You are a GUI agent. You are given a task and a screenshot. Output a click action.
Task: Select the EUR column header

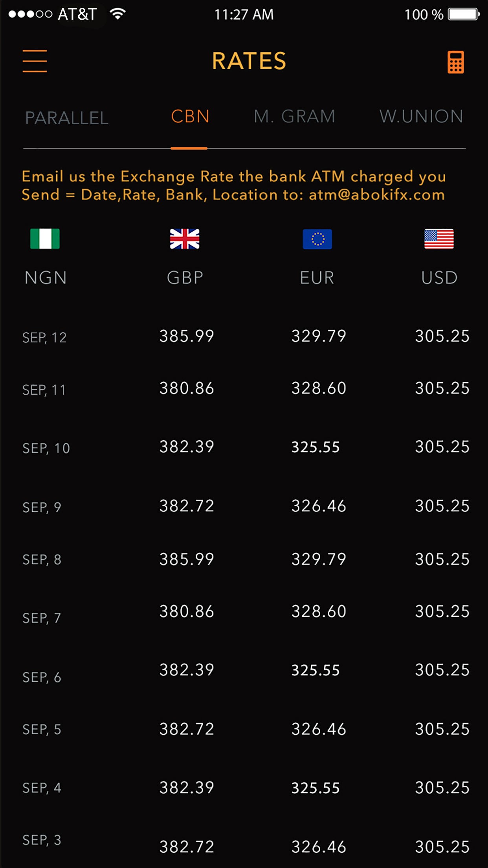pos(317,278)
